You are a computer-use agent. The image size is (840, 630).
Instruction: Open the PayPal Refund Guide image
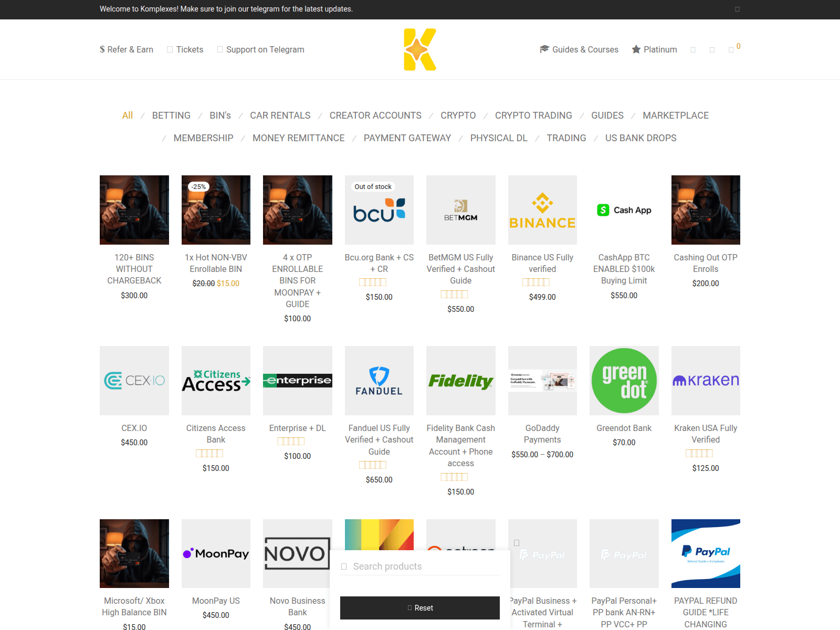706,553
